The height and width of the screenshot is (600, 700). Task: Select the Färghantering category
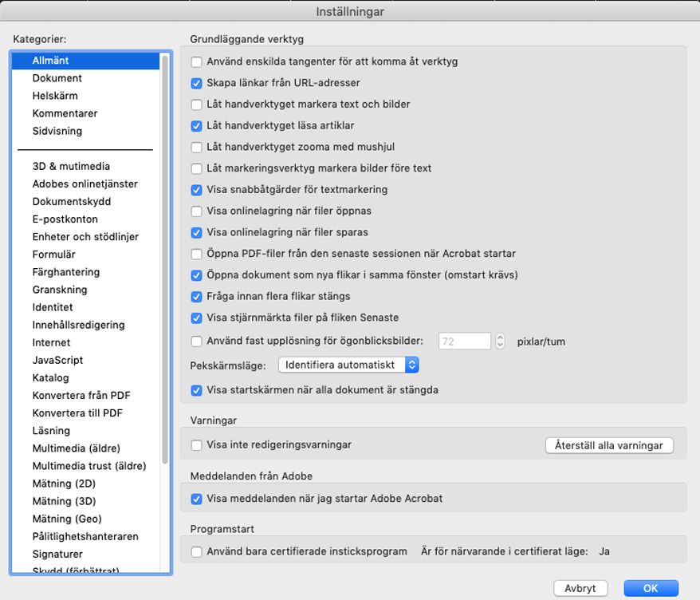coord(65,271)
